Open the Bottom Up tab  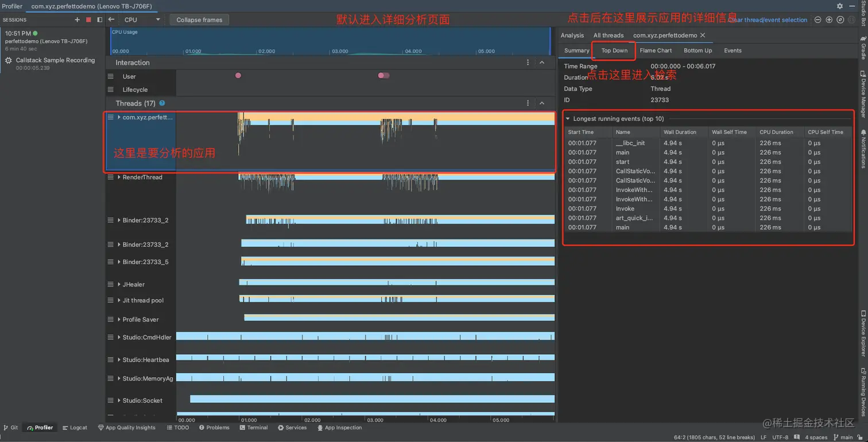(697, 51)
